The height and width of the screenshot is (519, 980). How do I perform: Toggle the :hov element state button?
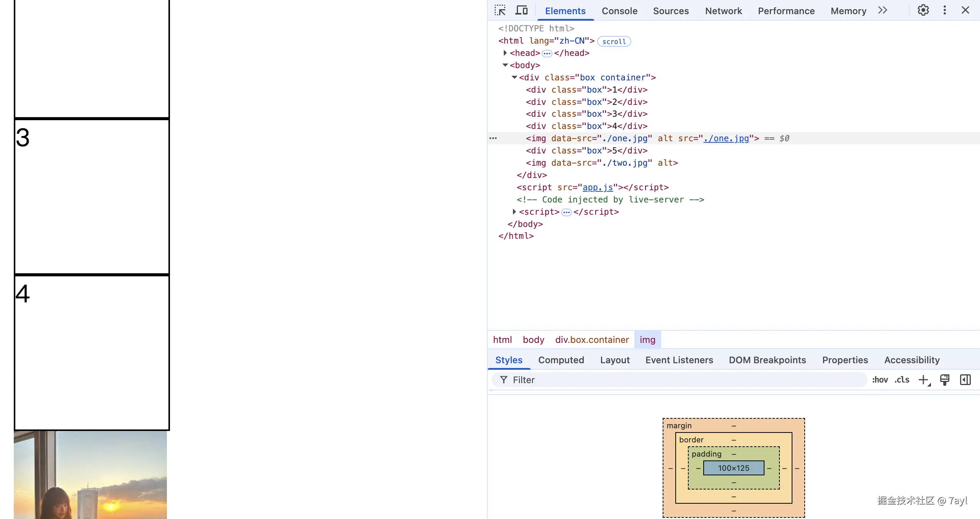point(880,380)
